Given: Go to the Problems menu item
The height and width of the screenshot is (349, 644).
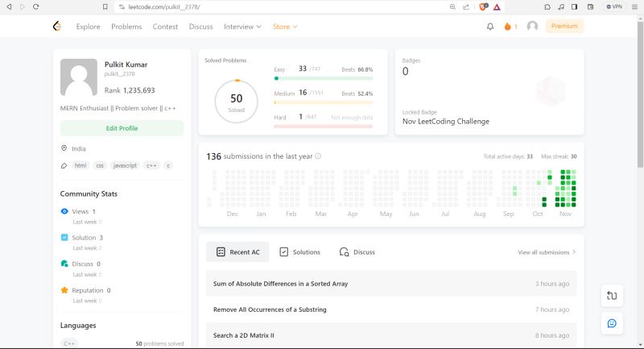Looking at the screenshot, I should [126, 27].
